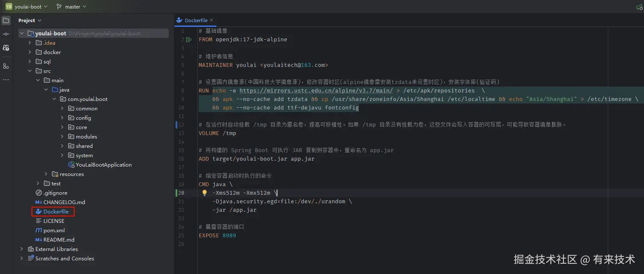Click line number 25 in the gutter
644x274 pixels.
182,236
